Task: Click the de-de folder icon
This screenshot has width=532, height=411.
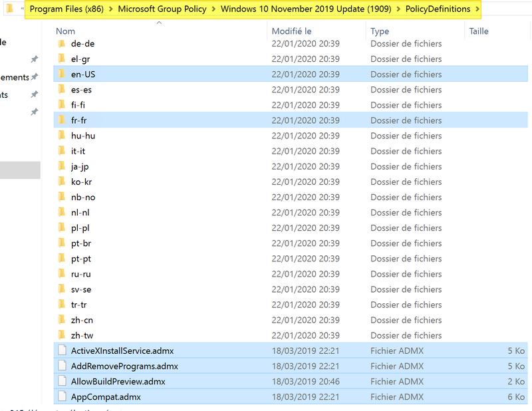Action: coord(61,43)
